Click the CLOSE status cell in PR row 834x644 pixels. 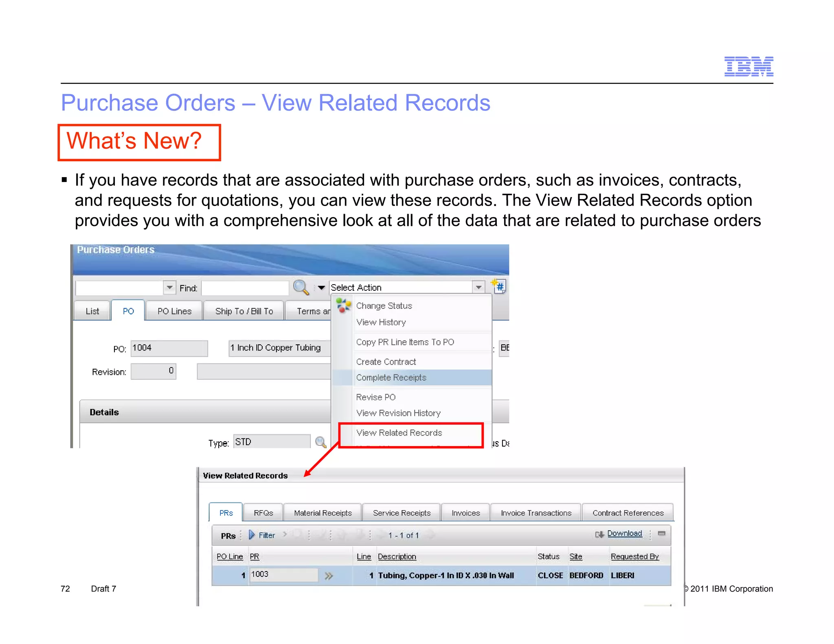click(550, 576)
